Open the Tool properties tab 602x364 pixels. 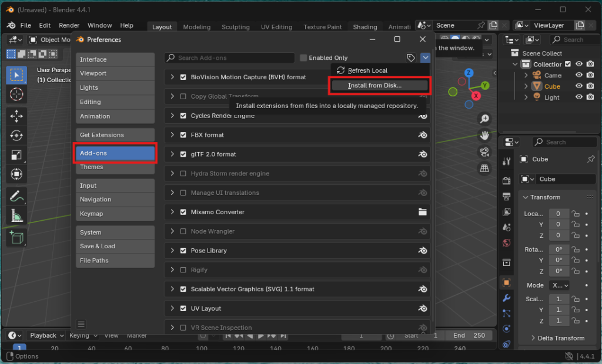click(506, 161)
